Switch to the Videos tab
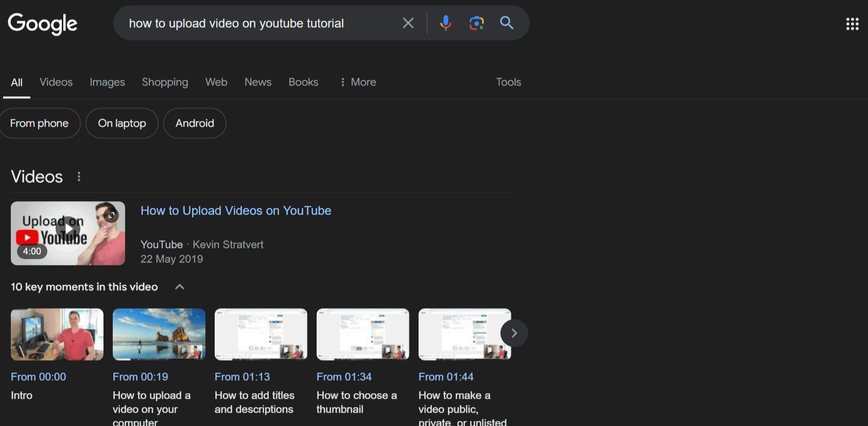The height and width of the screenshot is (426, 868). pyautogui.click(x=56, y=82)
